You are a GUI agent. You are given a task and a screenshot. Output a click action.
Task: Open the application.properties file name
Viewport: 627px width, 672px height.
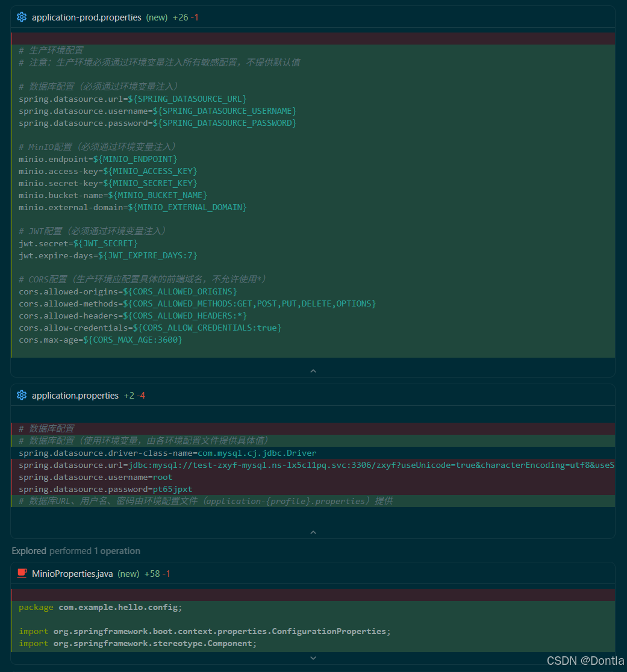(x=75, y=396)
